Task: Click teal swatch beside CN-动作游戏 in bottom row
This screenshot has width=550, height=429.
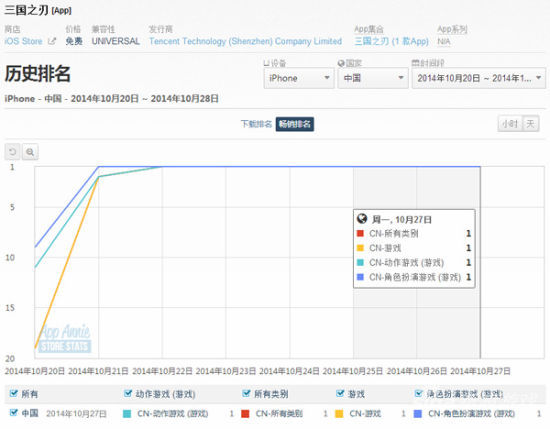Action: 127,414
